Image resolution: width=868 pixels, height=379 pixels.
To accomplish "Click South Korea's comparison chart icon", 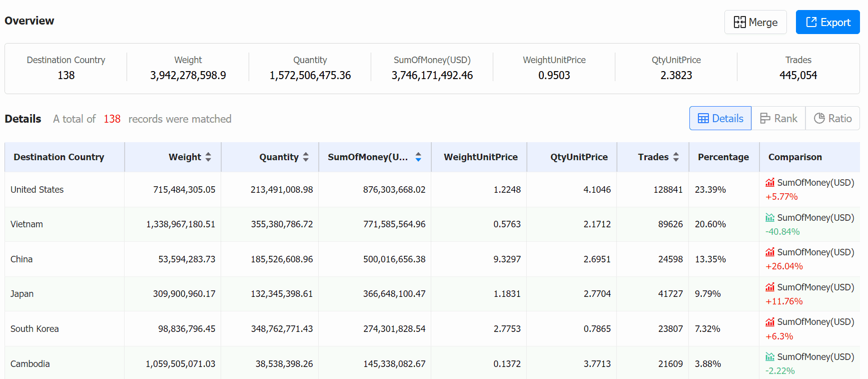I will [x=770, y=322].
